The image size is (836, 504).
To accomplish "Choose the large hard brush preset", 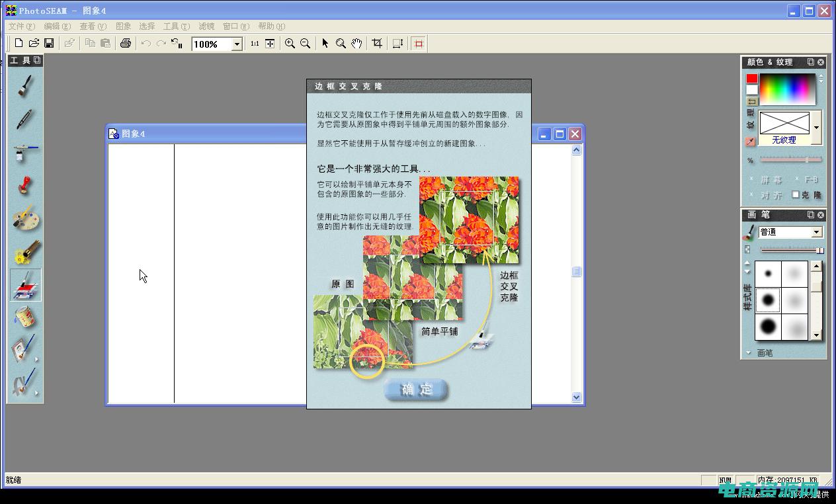I will [768, 327].
